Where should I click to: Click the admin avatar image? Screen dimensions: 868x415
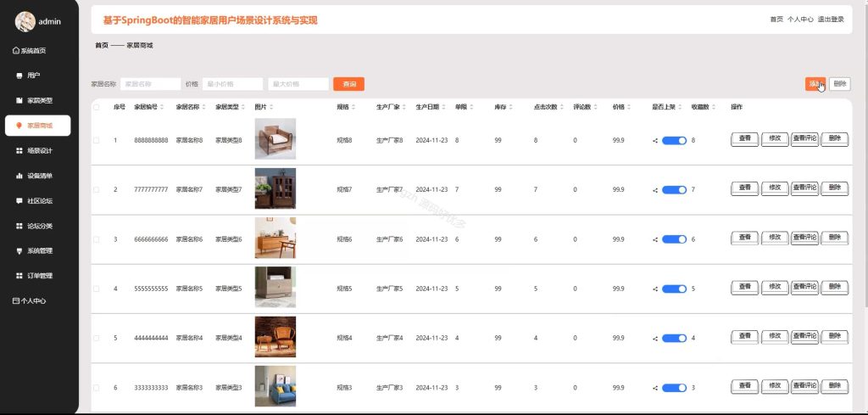(25, 21)
